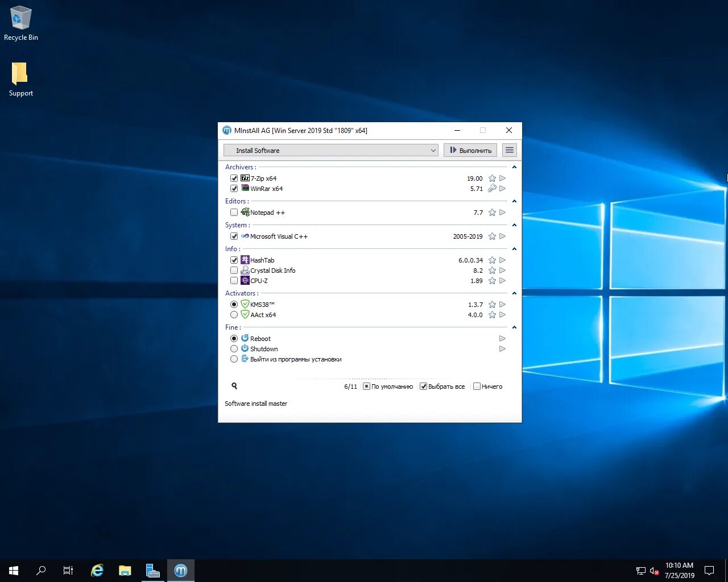The width and height of the screenshot is (728, 582).
Task: Click the run arrow for WinRar x64
Action: pyautogui.click(x=502, y=189)
